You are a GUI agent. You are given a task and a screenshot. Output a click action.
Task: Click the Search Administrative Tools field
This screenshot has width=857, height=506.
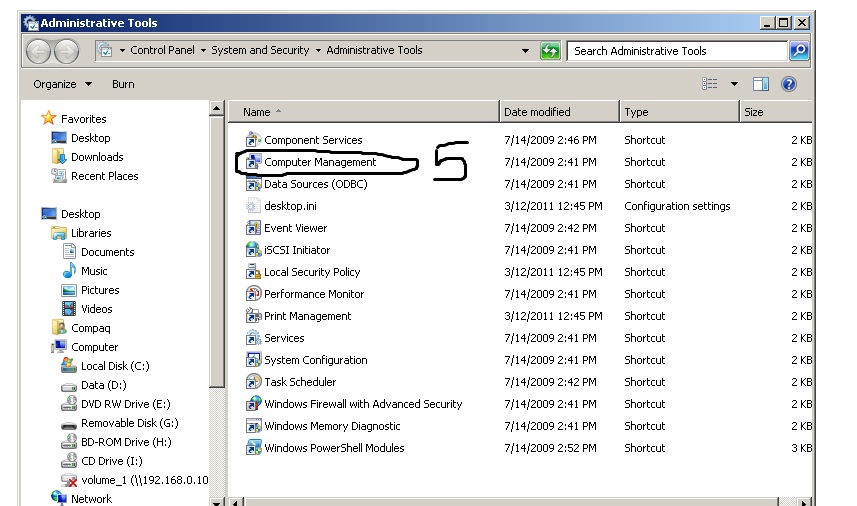(x=677, y=51)
